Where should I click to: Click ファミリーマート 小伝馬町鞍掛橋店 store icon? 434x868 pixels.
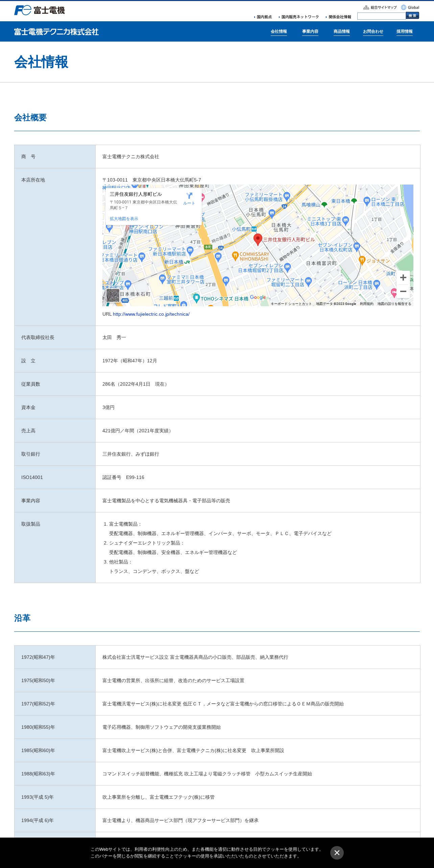tap(287, 196)
